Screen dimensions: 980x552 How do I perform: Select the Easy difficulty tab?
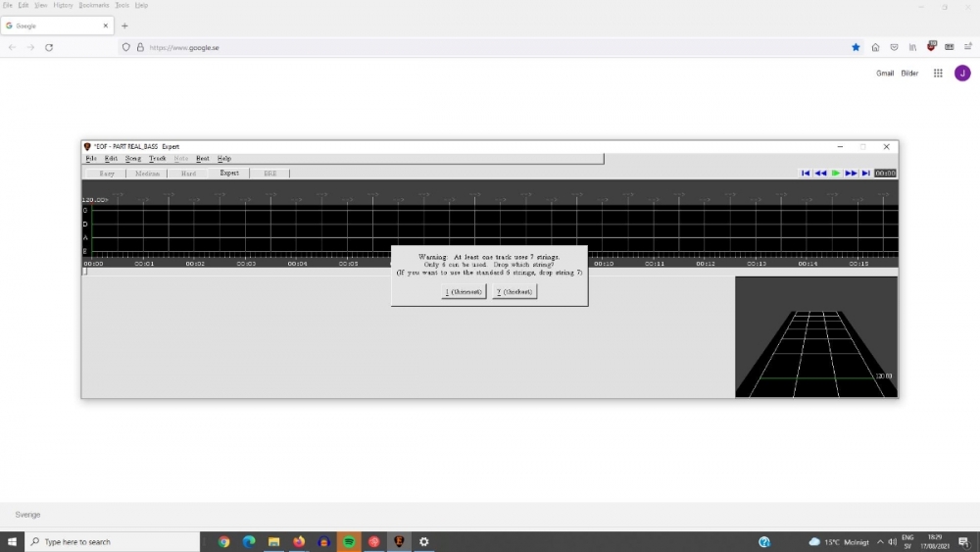pos(107,174)
